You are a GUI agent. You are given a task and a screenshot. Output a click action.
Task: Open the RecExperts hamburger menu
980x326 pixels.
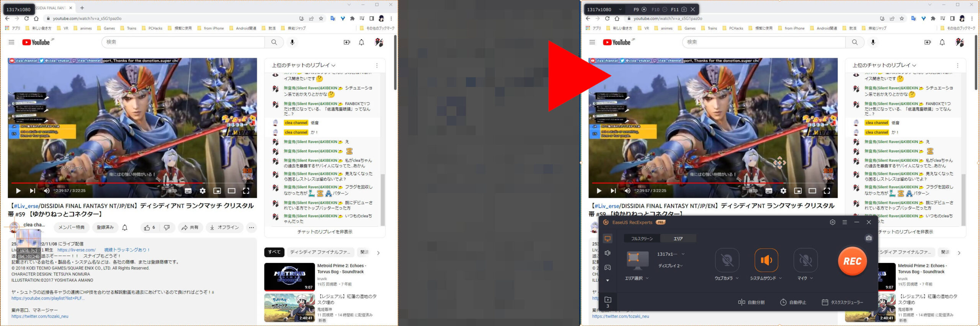tap(844, 222)
